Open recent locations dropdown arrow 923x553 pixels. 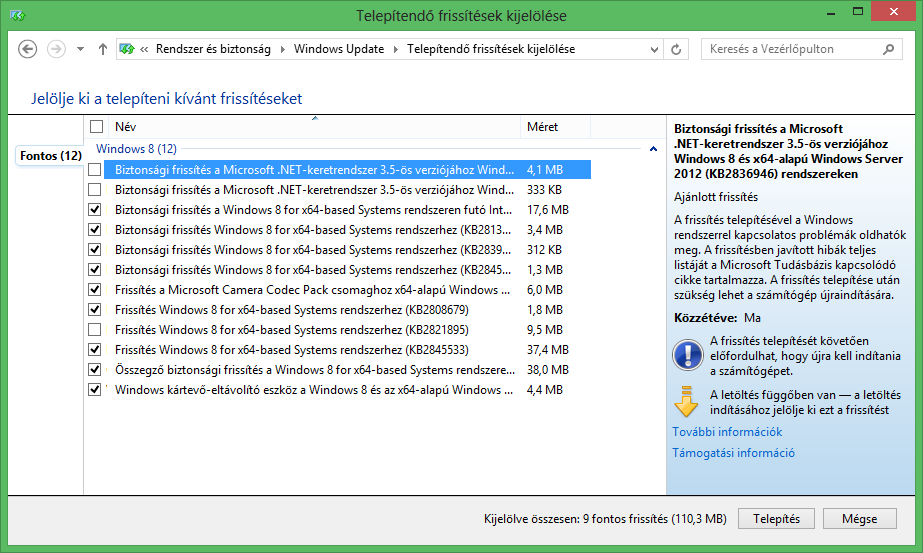80,49
